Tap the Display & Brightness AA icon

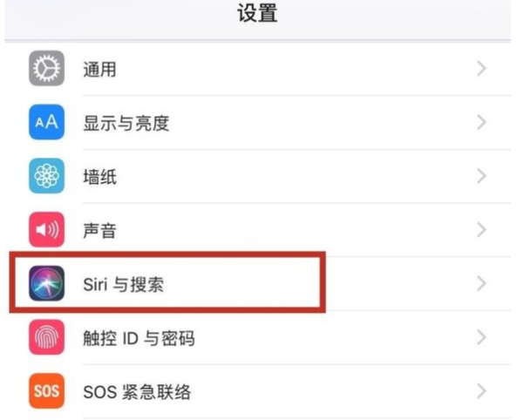coord(45,123)
